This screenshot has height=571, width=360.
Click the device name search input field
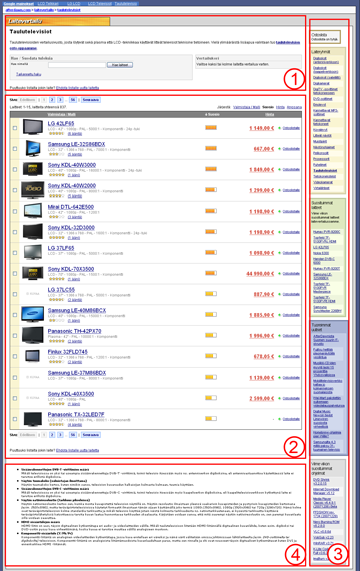pos(77,65)
